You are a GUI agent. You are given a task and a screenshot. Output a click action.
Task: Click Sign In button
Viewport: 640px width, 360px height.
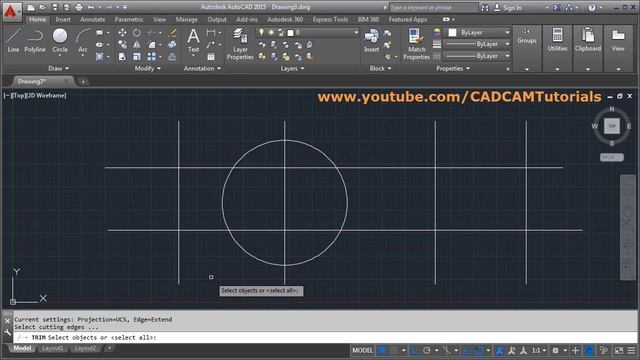click(x=508, y=7)
